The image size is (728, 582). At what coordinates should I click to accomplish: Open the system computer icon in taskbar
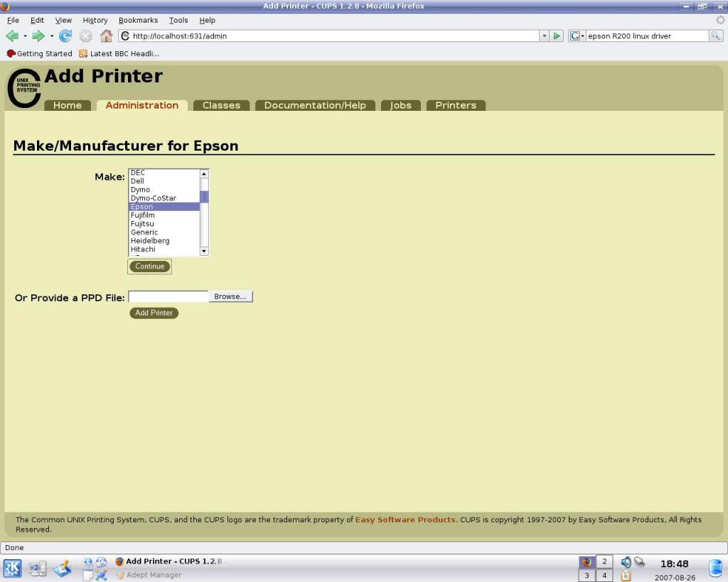(x=38, y=568)
